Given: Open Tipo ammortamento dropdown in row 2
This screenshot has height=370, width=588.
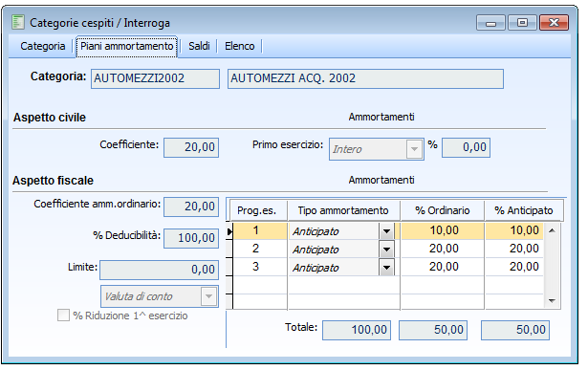Looking at the screenshot, I should pyautogui.click(x=386, y=250).
